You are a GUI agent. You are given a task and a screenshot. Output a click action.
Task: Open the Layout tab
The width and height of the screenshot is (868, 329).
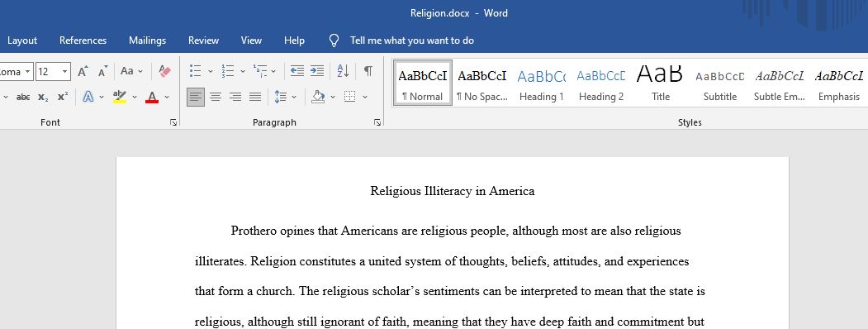(22, 41)
